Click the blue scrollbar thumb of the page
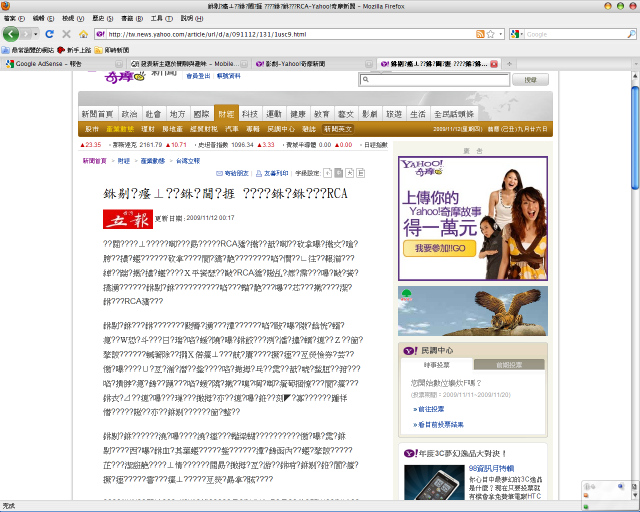This screenshot has height=512, width=640. tap(635, 138)
